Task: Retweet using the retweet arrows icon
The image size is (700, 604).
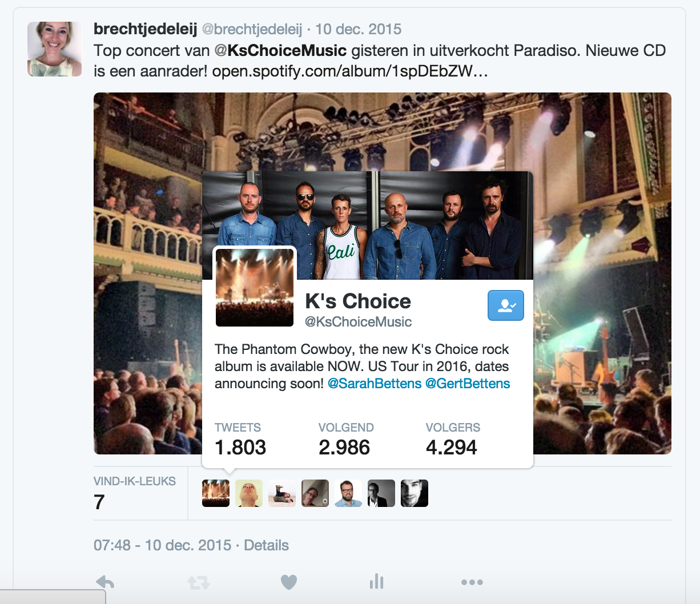Action: 198,582
